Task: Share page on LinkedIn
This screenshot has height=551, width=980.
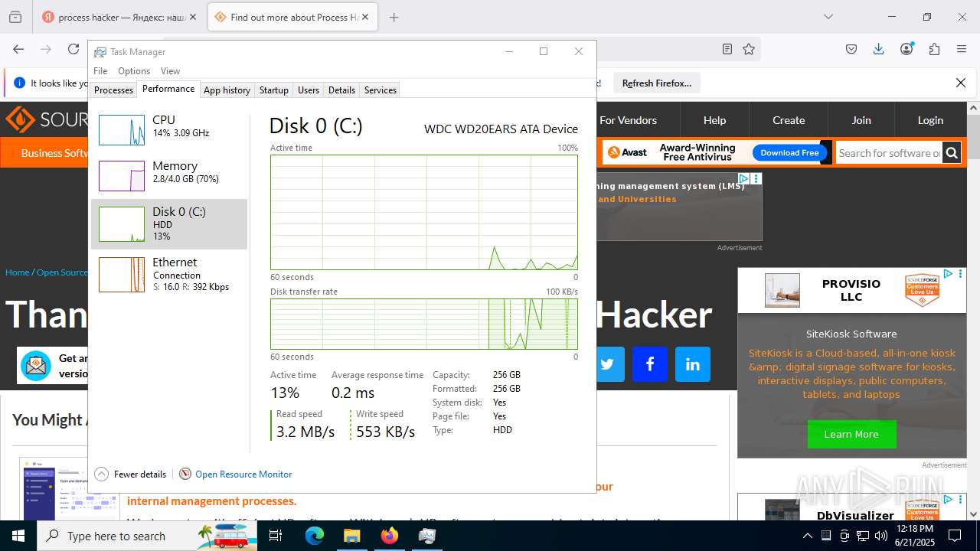Action: [x=693, y=364]
